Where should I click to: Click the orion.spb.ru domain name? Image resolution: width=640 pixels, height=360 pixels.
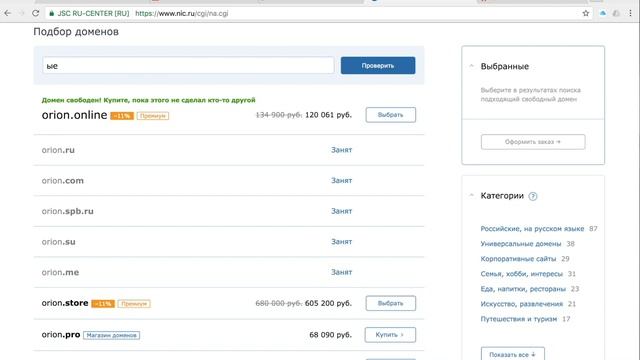click(67, 211)
